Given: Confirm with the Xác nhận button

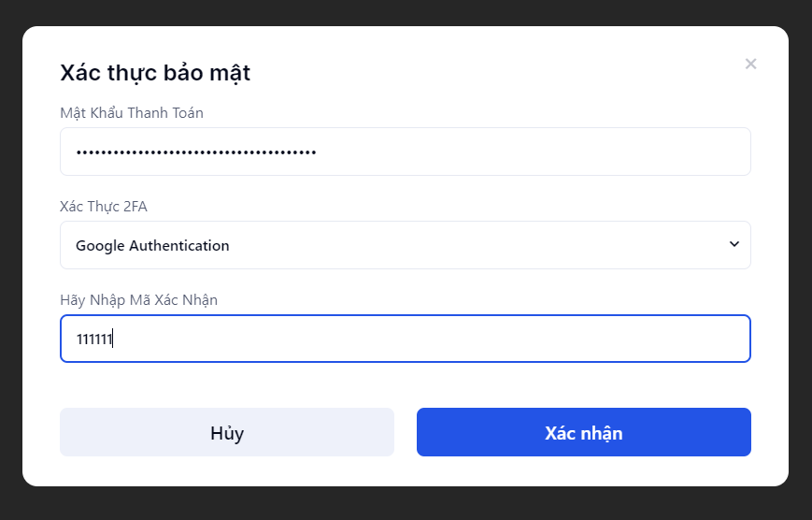Looking at the screenshot, I should click(x=583, y=432).
